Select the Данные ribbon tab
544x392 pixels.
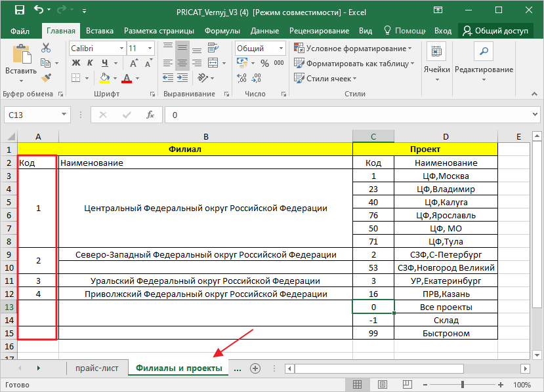pos(264,31)
